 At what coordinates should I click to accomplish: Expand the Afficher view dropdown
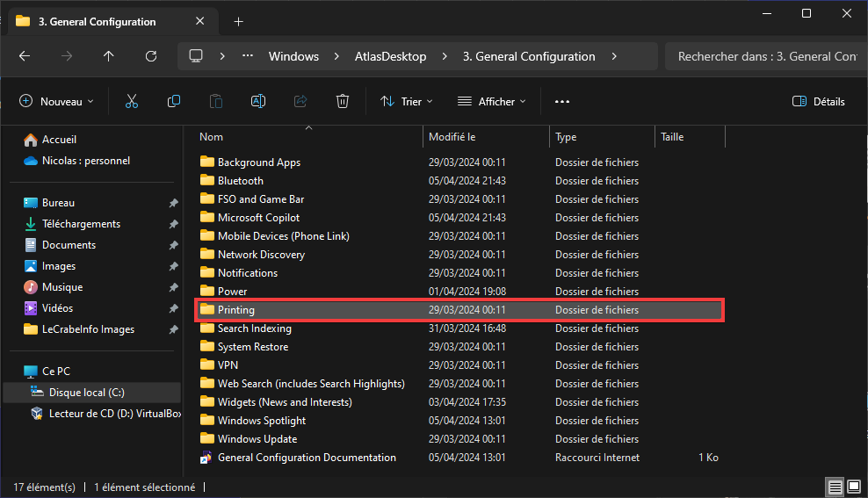coord(492,101)
